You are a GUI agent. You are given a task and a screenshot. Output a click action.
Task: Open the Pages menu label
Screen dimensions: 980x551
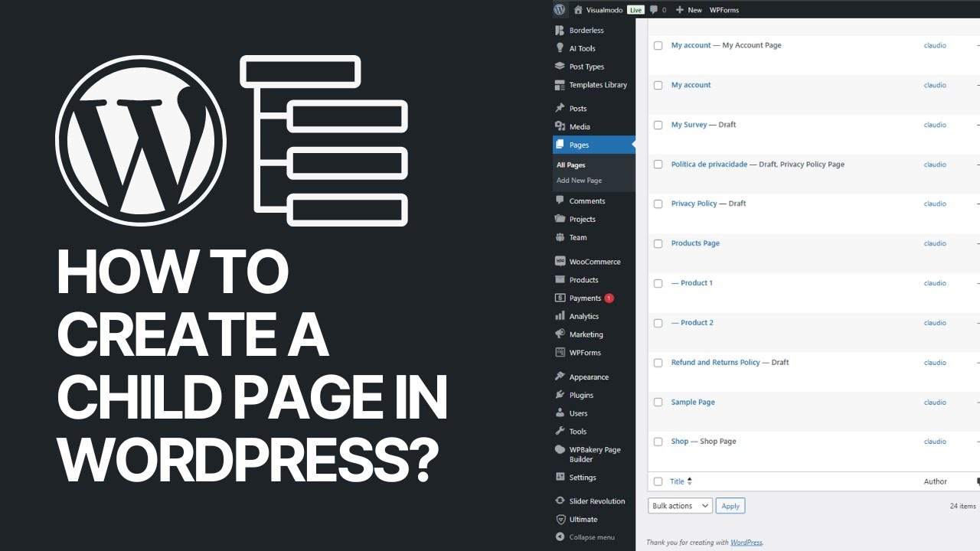(579, 145)
